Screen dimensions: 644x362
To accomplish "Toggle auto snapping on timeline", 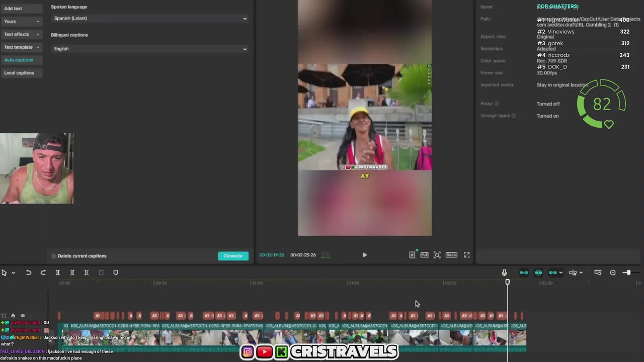I will pyautogui.click(x=538, y=273).
